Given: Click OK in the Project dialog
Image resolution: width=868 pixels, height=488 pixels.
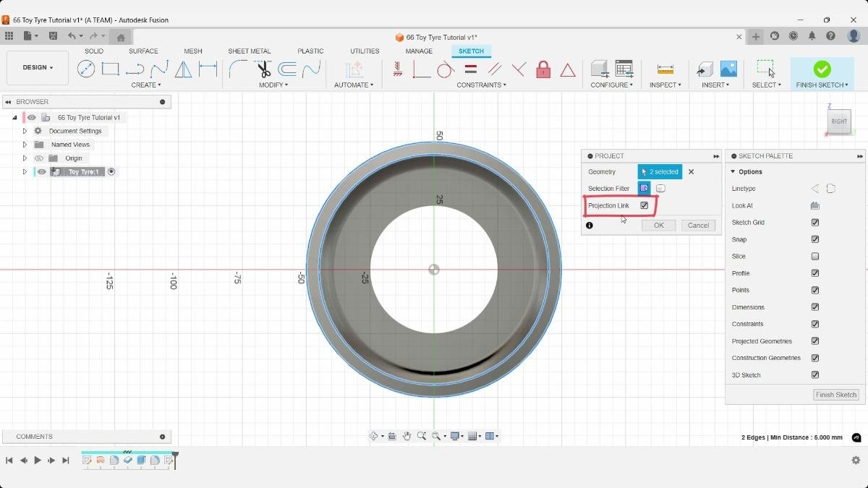Looking at the screenshot, I should (659, 226).
